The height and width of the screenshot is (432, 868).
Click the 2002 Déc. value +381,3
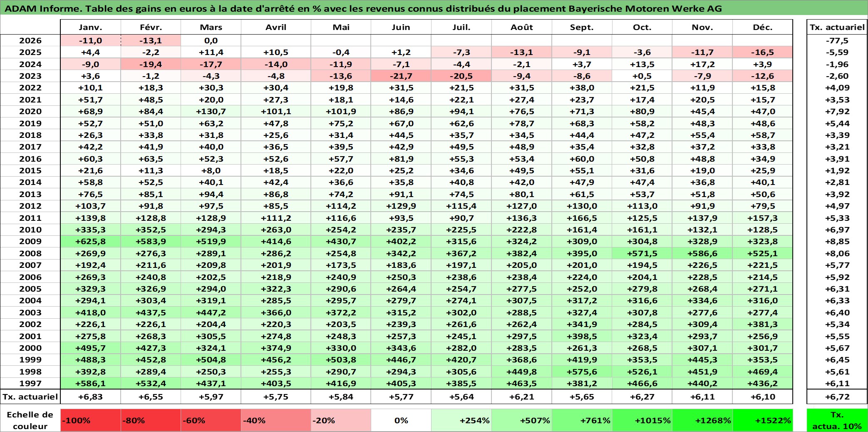(x=763, y=324)
